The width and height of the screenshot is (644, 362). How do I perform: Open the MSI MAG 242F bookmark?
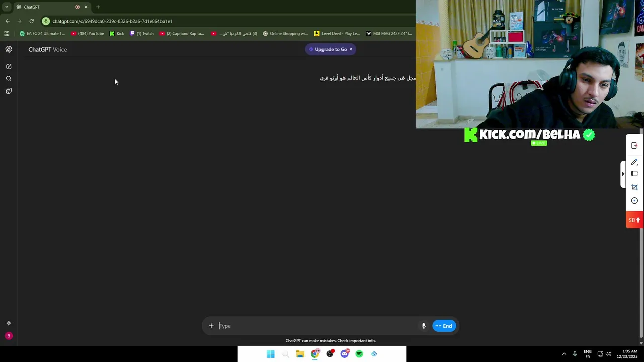(x=389, y=34)
